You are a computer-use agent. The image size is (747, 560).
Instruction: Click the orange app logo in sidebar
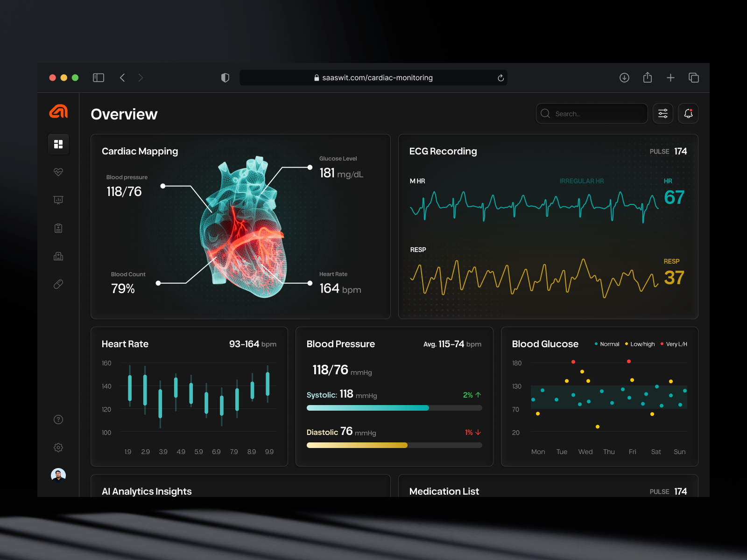coord(58,112)
